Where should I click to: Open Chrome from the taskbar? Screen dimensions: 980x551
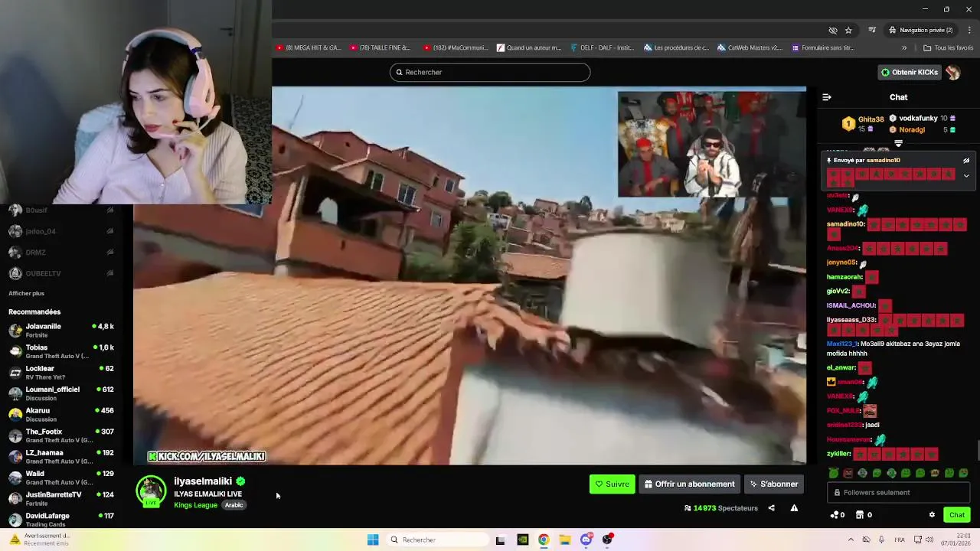coord(544,540)
